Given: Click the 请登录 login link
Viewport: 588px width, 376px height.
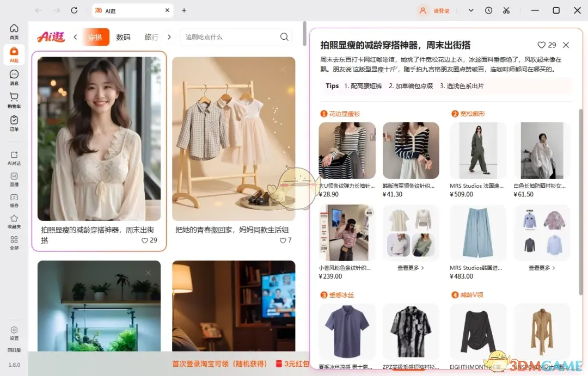Looking at the screenshot, I should (441, 10).
